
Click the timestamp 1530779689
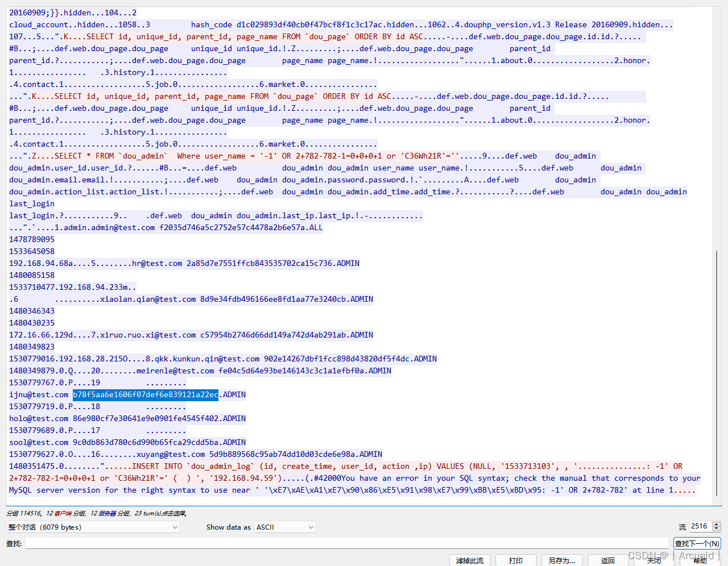(32, 430)
